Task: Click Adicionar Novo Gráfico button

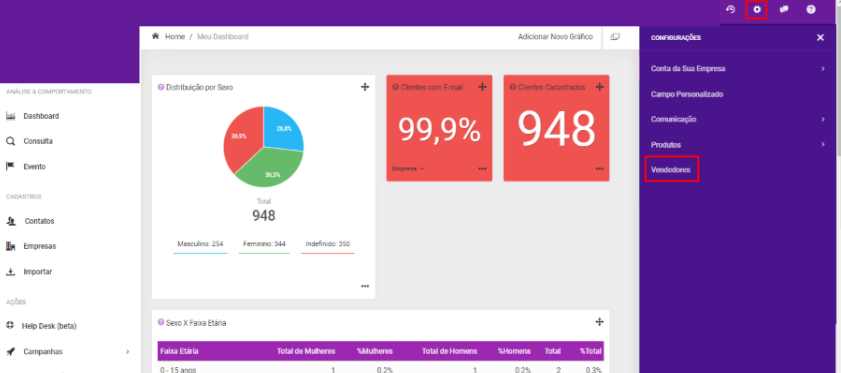Action: pos(555,36)
